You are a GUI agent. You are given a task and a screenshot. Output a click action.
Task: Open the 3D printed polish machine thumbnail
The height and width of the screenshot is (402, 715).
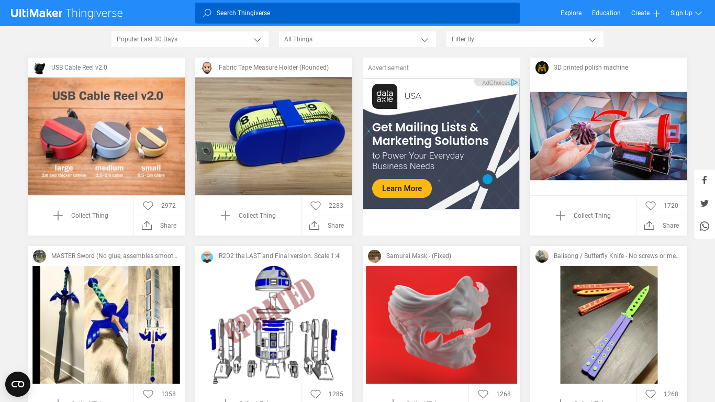[608, 136]
